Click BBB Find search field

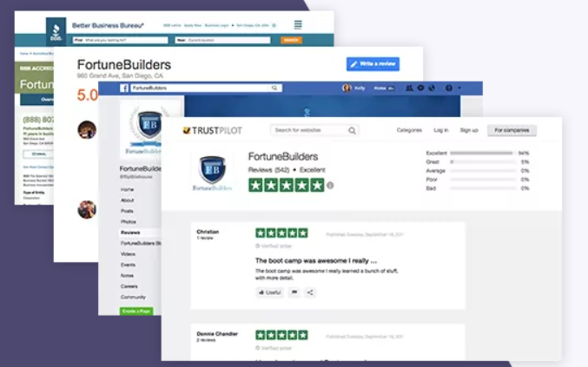coord(121,40)
